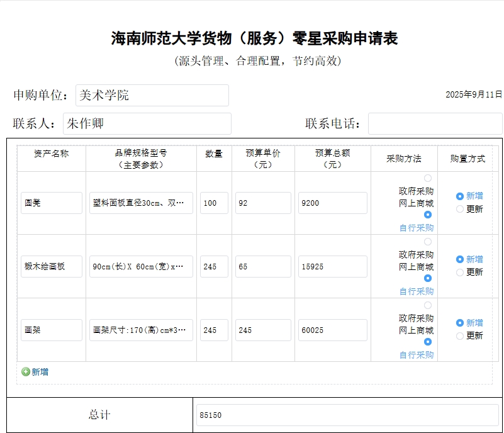Image resolution: width=504 pixels, height=433 pixels.
Task: Click the 总计 field showing 85150
Action: click(x=347, y=415)
